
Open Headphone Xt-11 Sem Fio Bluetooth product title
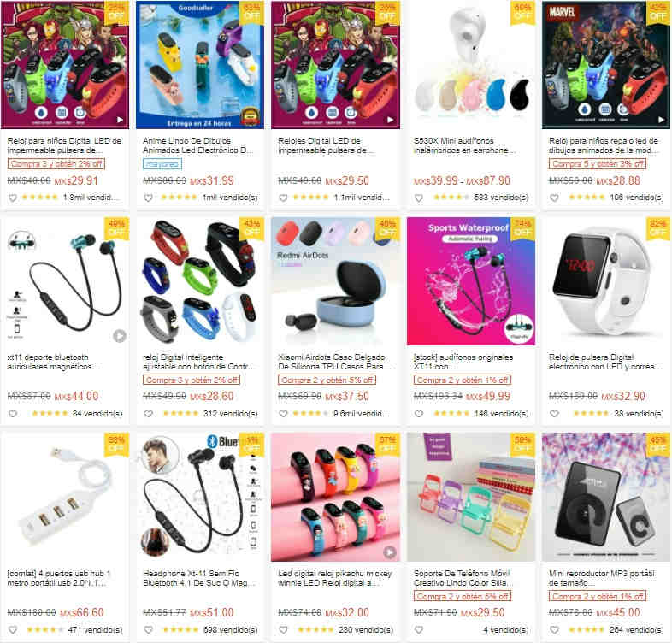click(199, 578)
